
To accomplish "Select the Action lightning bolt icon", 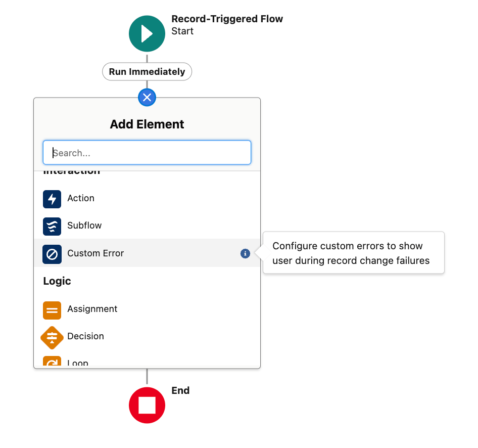I will click(52, 199).
